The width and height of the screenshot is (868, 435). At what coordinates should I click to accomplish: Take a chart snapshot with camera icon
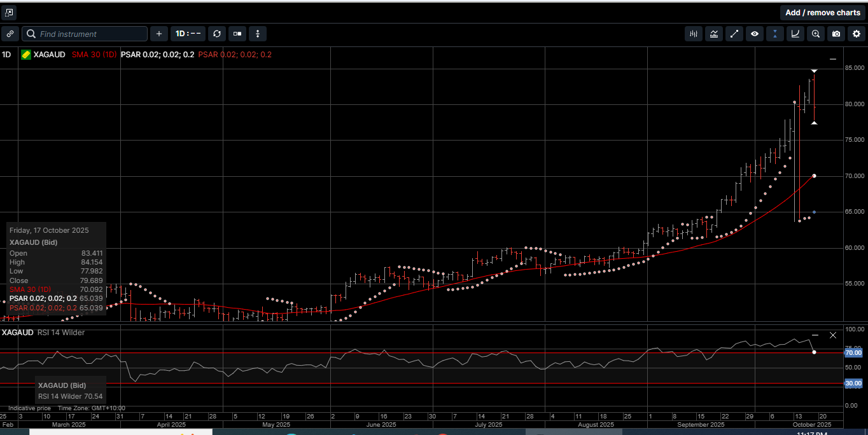[x=836, y=34]
